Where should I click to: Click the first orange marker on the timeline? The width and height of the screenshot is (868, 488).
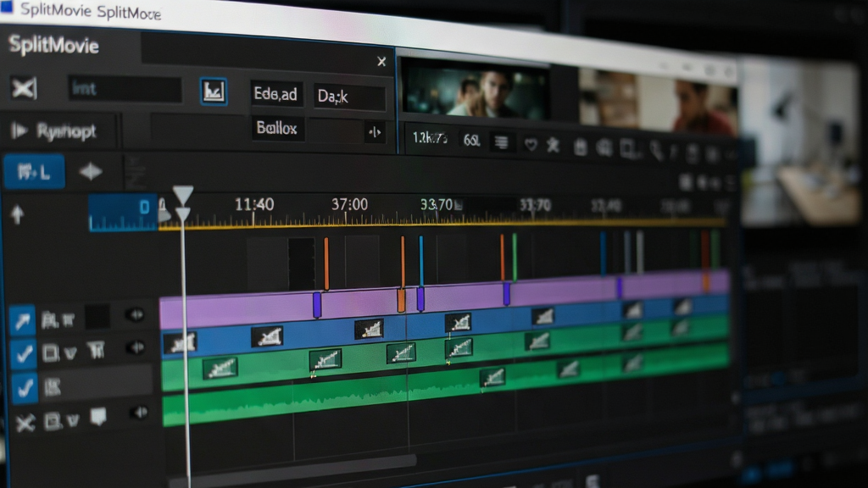click(326, 264)
